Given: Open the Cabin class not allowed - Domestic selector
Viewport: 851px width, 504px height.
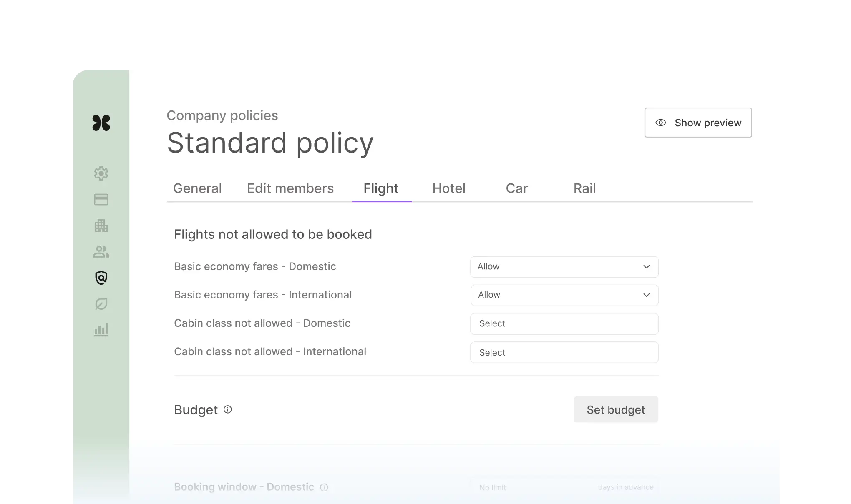Looking at the screenshot, I should pyautogui.click(x=564, y=323).
